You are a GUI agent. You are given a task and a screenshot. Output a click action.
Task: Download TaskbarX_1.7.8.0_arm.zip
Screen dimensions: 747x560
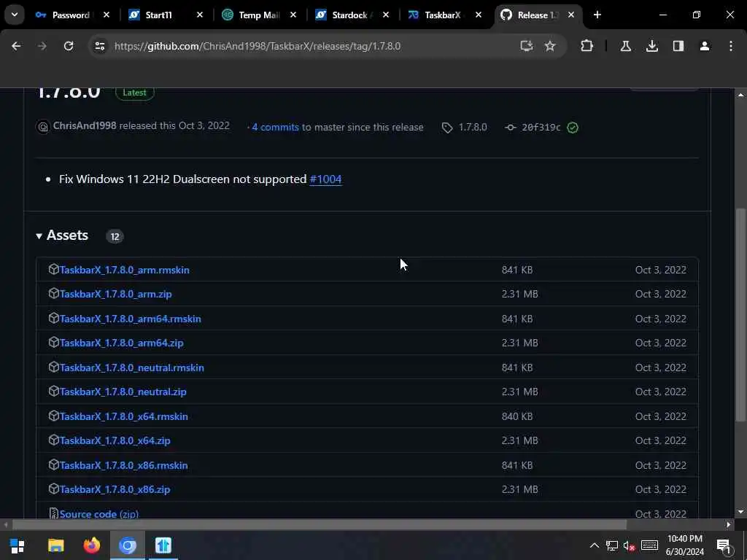[116, 295]
